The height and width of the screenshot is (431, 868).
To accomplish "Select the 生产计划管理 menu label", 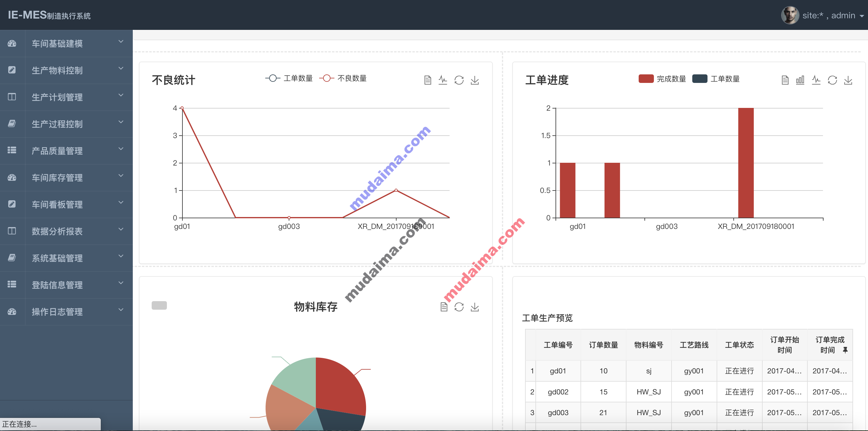I will (x=57, y=97).
